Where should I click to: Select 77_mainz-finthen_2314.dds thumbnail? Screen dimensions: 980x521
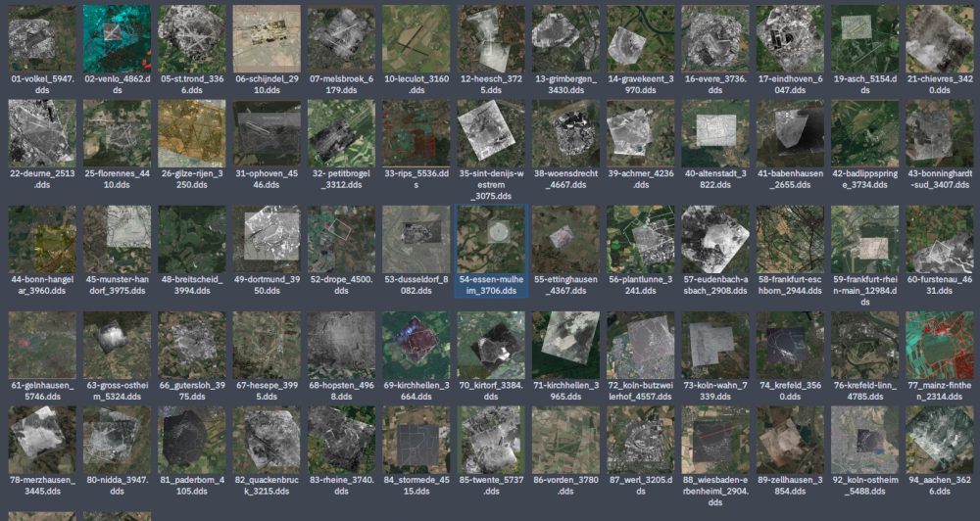coord(940,346)
